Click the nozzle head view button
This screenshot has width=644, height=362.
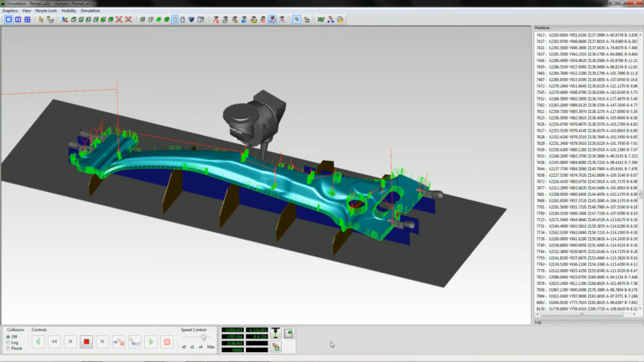(x=276, y=333)
